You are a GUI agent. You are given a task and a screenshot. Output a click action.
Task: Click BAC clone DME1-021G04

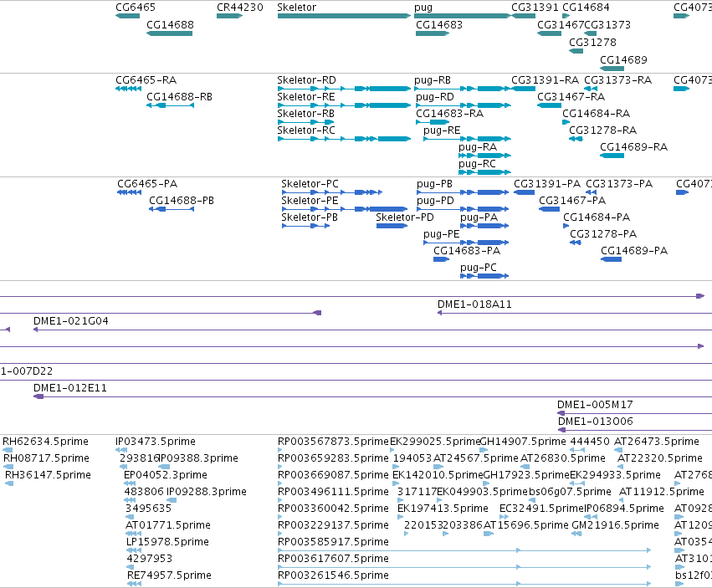[x=372, y=330]
